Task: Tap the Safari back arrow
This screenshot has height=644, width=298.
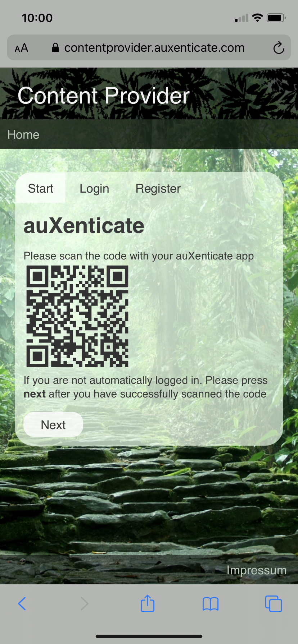Action: click(22, 603)
